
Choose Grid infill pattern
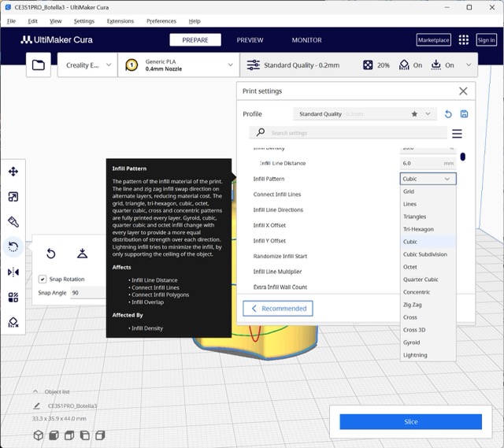(428, 191)
